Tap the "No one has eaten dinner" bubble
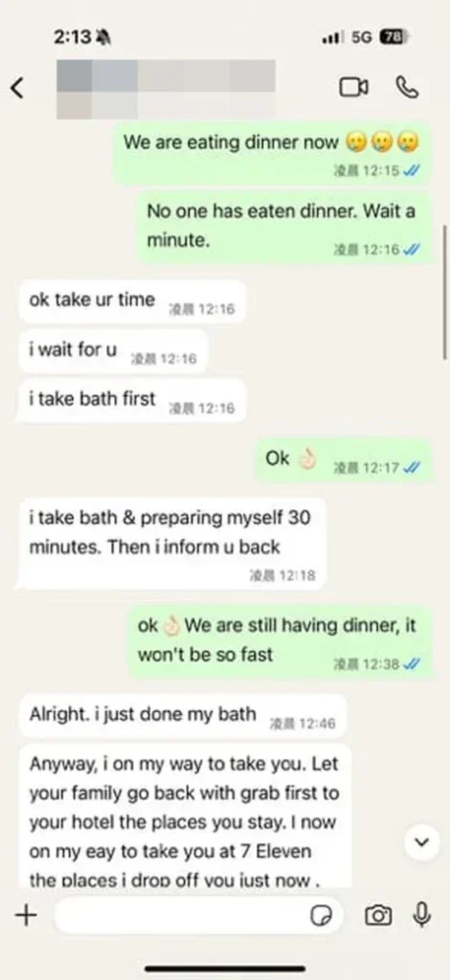 coord(285,227)
